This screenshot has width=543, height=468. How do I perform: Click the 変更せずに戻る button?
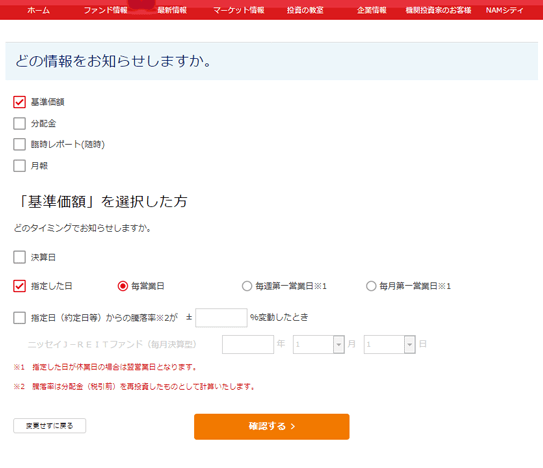[50, 426]
